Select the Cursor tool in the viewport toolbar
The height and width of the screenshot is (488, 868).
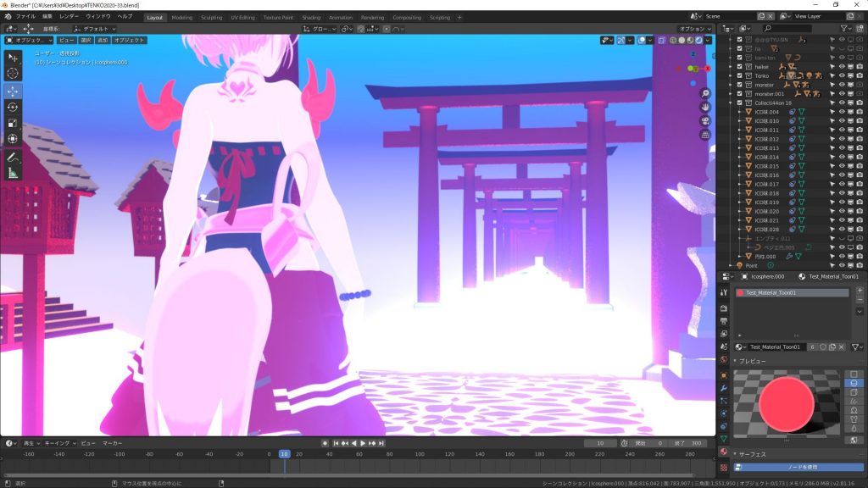(x=13, y=73)
